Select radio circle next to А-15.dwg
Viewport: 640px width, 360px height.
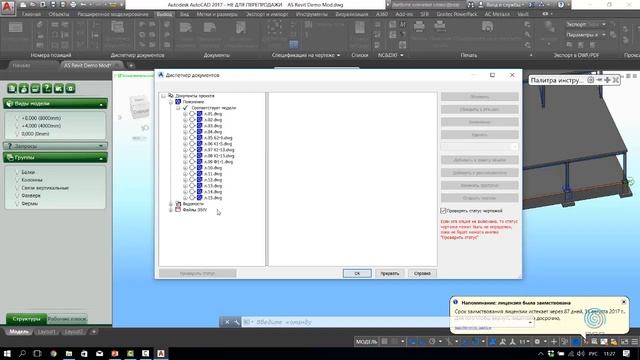[192, 198]
